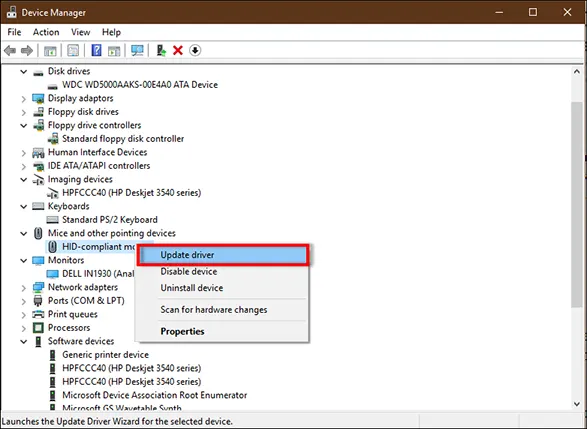
Task: Click the IDE ATA/ATAPI controllers icon
Action: point(38,166)
